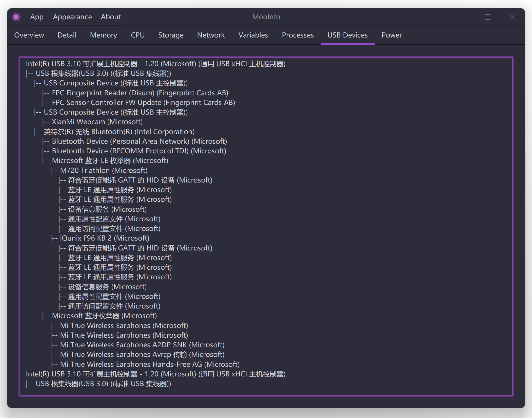The height and width of the screenshot is (418, 532).
Task: Switch to the Power tab
Action: (x=391, y=35)
